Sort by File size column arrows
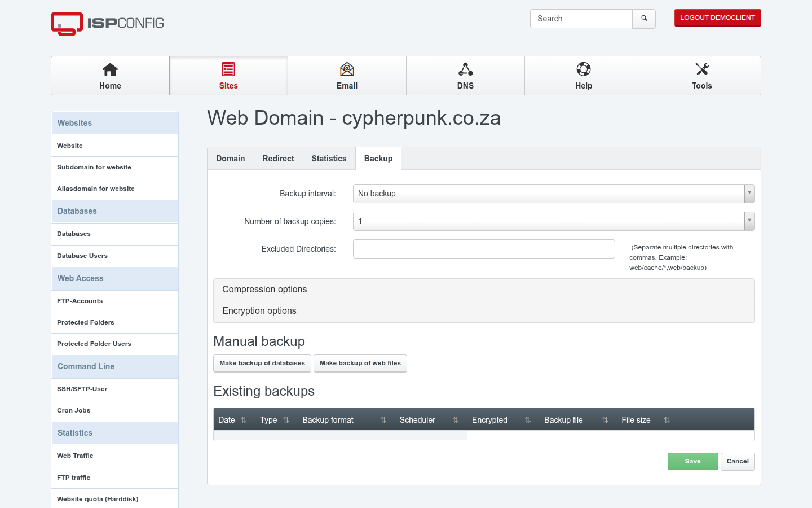The height and width of the screenshot is (508, 812). pyautogui.click(x=667, y=420)
